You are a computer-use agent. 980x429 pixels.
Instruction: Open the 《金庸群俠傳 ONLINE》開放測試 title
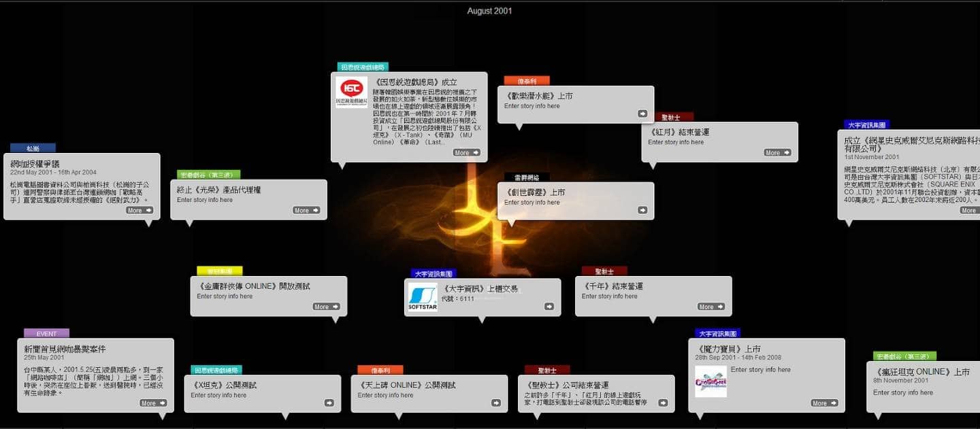(x=253, y=286)
